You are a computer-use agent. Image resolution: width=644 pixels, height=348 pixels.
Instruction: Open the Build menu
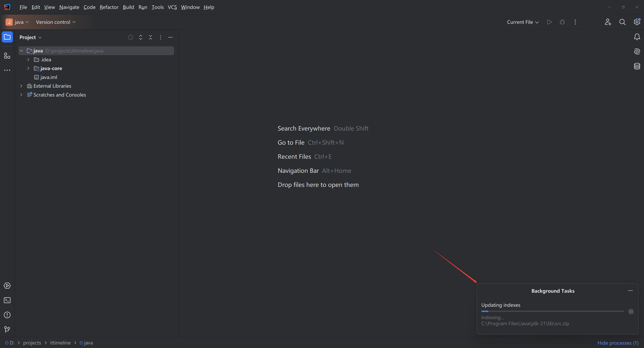click(x=128, y=7)
